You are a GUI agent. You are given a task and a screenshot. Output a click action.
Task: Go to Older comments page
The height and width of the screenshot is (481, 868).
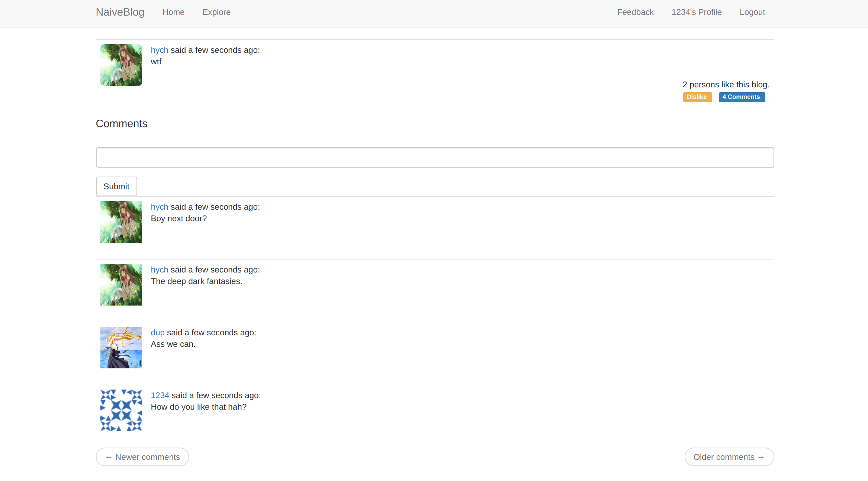[729, 457]
